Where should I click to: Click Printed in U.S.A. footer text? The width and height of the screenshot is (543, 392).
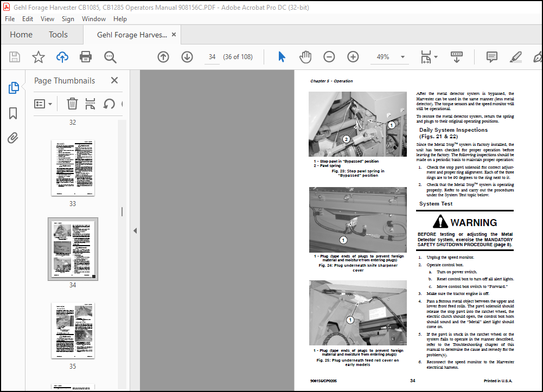click(x=497, y=381)
